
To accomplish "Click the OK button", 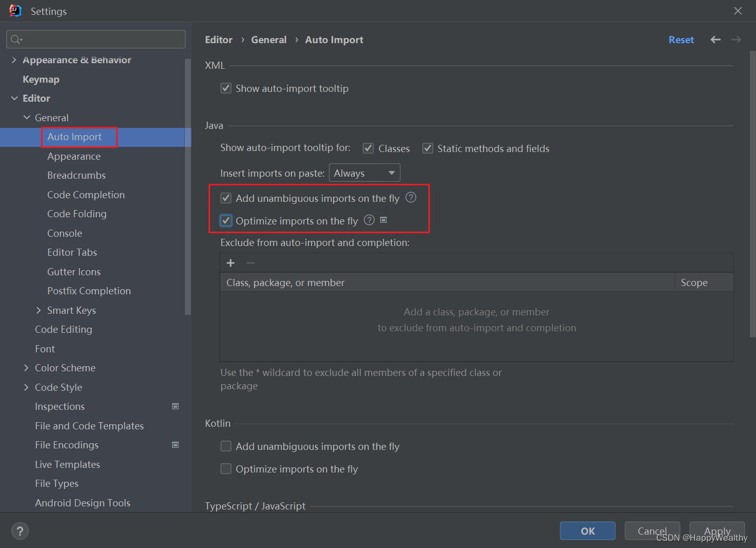I will [588, 531].
